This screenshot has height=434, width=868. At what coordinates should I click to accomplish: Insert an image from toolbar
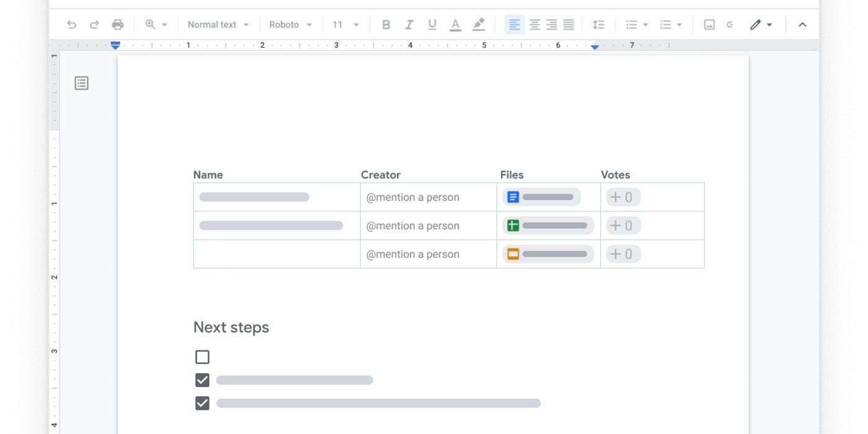[x=709, y=25]
